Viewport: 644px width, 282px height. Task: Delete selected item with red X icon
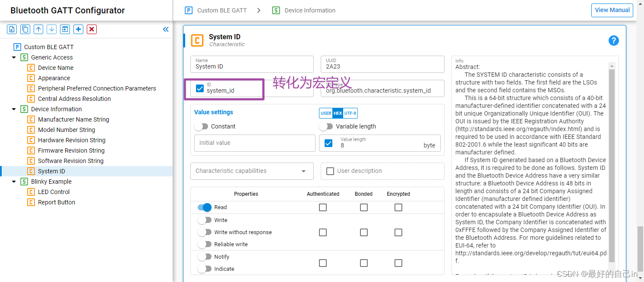click(x=92, y=29)
